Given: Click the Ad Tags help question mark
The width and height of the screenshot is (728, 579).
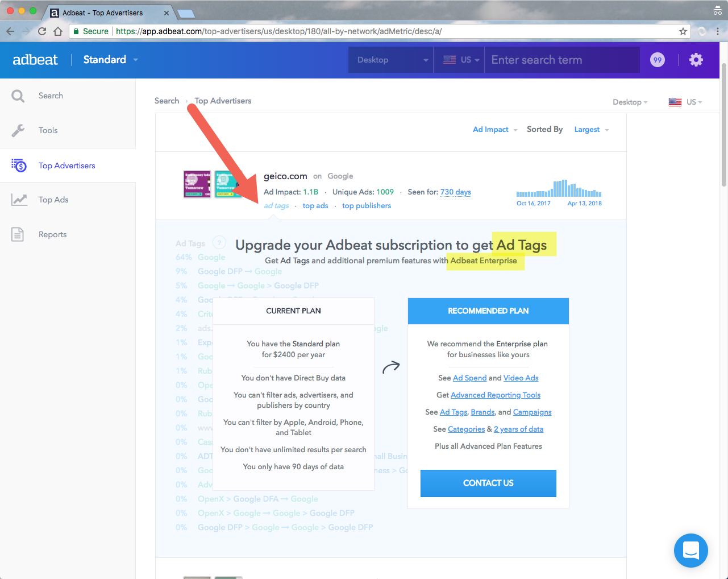Looking at the screenshot, I should pos(219,242).
